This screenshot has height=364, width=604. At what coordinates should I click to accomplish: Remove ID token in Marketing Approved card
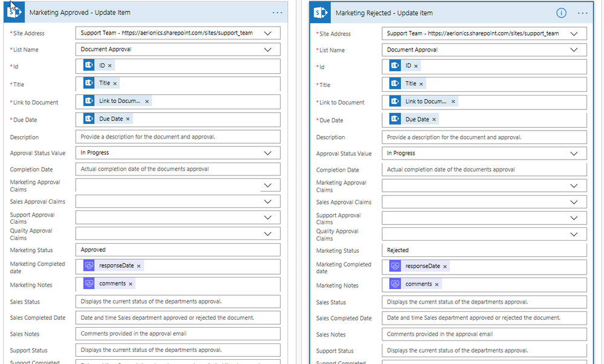110,65
